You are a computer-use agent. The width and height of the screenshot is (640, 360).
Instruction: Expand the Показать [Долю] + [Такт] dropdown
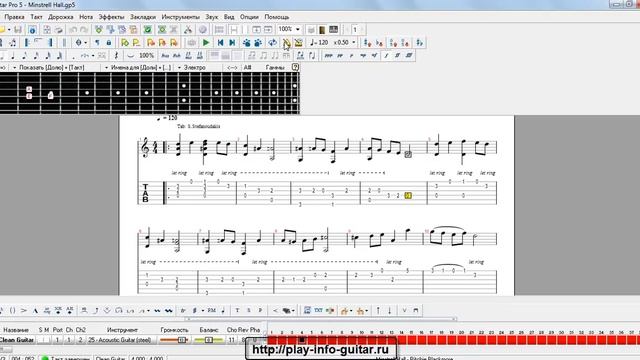click(x=15, y=67)
